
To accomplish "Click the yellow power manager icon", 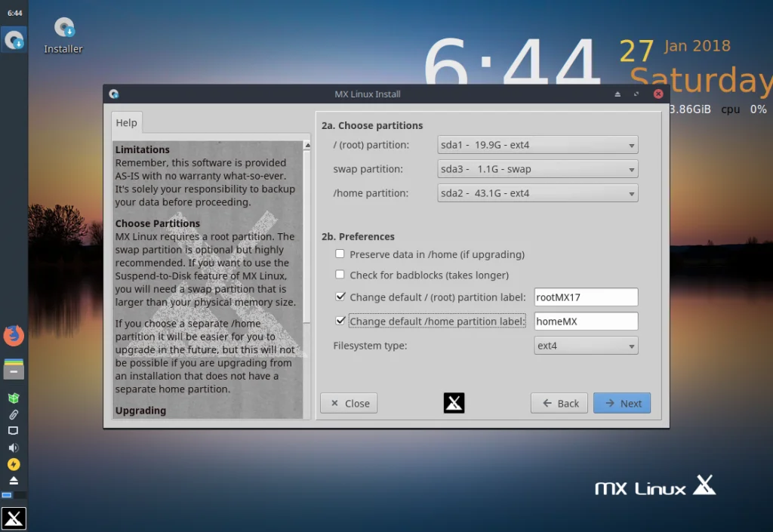I will pos(14,465).
